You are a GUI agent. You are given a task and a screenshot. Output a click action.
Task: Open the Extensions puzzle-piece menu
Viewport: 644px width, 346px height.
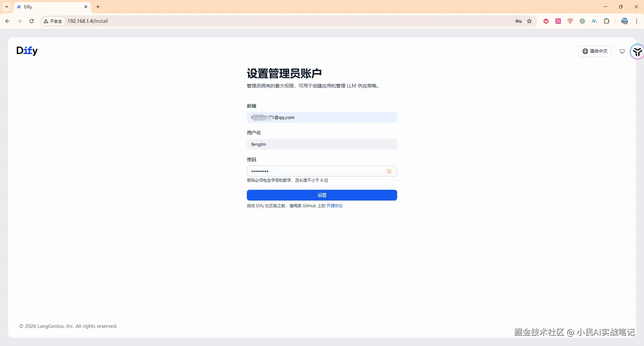click(x=606, y=21)
